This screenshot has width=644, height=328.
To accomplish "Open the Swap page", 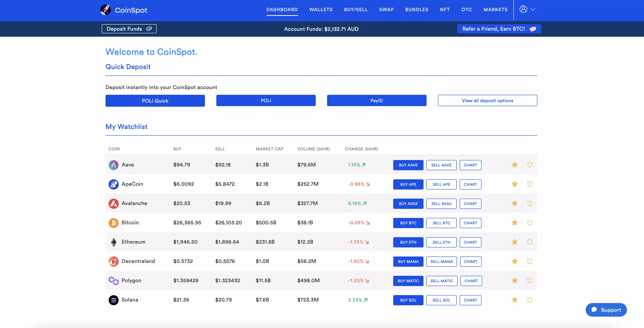I will click(386, 9).
